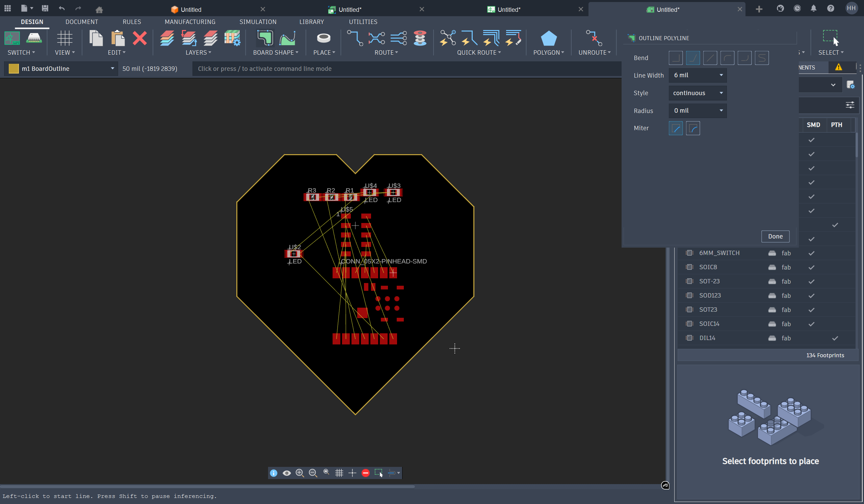
Task: Select the round Miter option
Action: tap(692, 129)
